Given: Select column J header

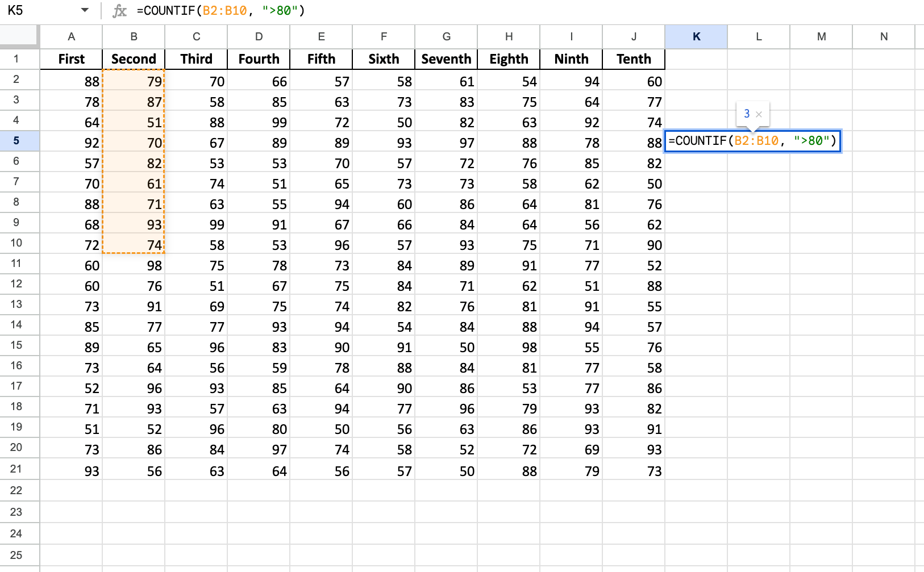Looking at the screenshot, I should point(634,36).
